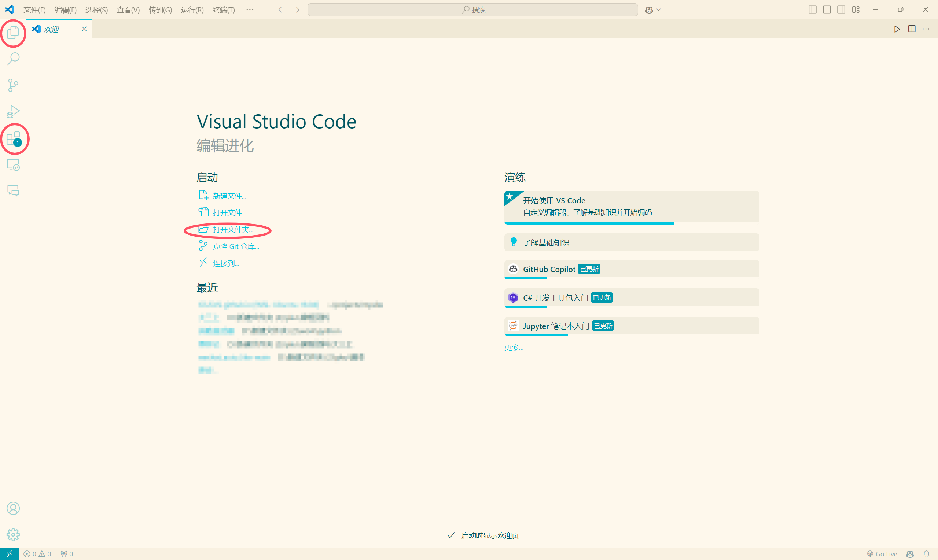938x560 pixels.
Task: Open the 选择(S) menu
Action: (x=97, y=10)
